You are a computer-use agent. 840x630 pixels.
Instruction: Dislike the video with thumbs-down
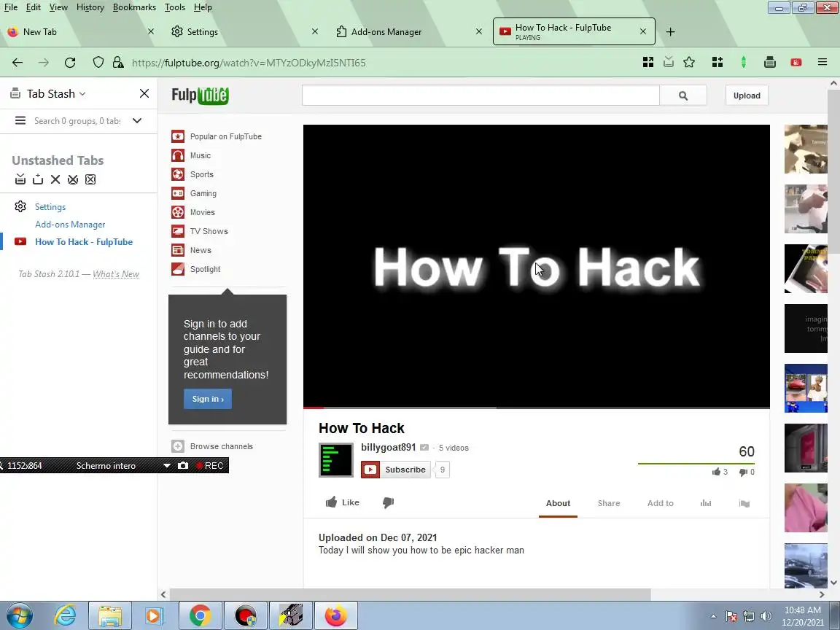389,502
